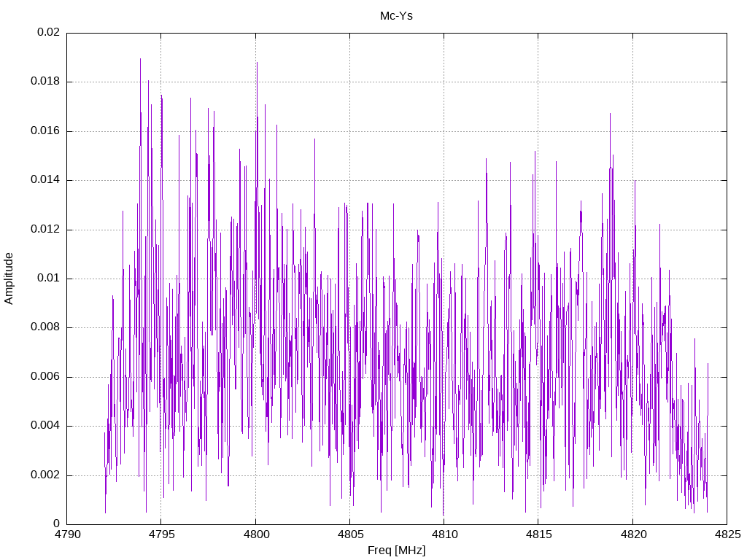The height and width of the screenshot is (560, 747).
Task: Click the 'Amplitude' y-axis label
Action: [x=9, y=279]
